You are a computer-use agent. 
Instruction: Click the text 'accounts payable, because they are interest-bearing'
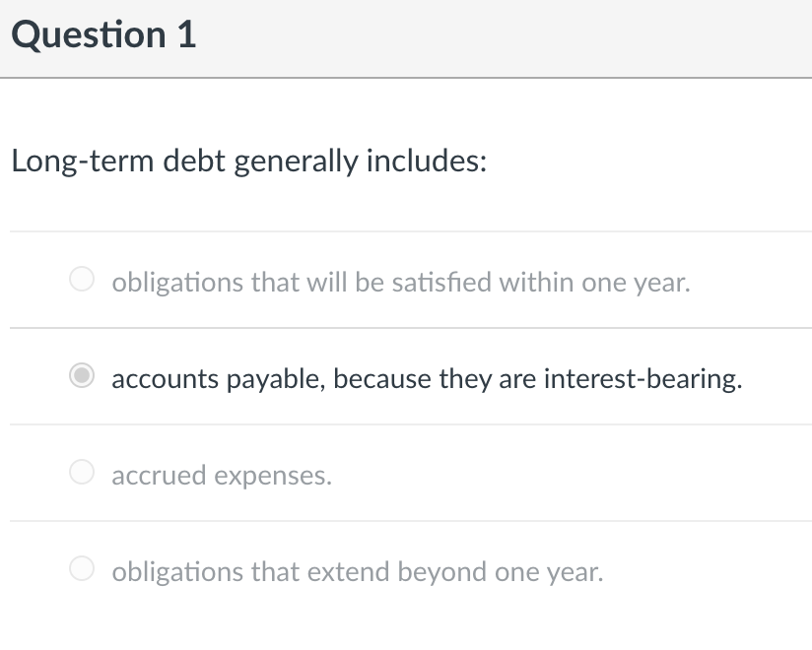pos(426,378)
